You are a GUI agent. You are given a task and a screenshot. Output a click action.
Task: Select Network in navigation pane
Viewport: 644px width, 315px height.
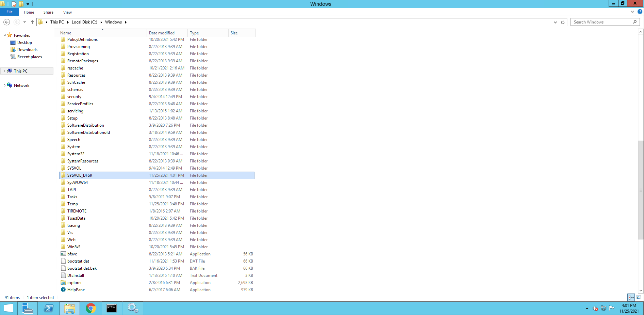(x=21, y=85)
